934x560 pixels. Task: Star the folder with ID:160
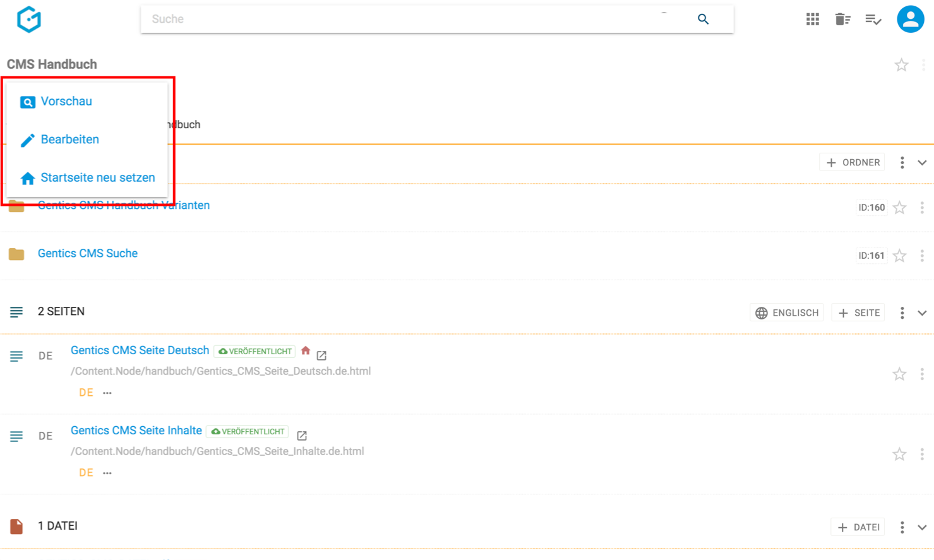pos(899,208)
